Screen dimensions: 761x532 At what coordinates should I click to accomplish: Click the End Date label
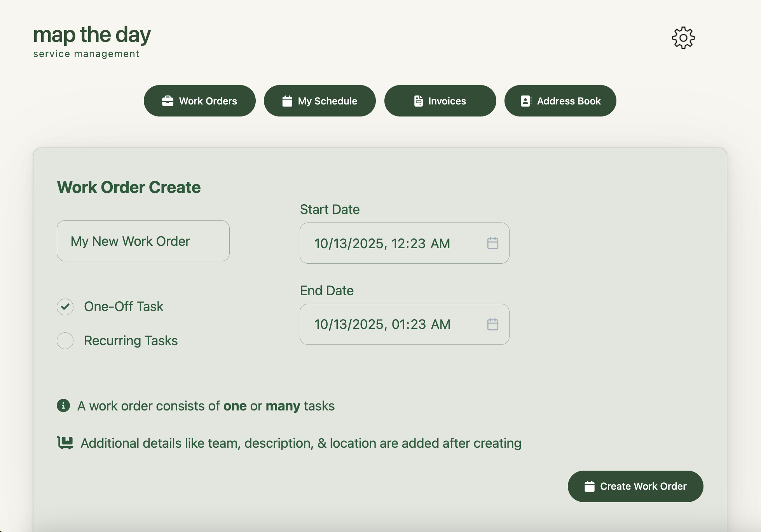pos(326,290)
